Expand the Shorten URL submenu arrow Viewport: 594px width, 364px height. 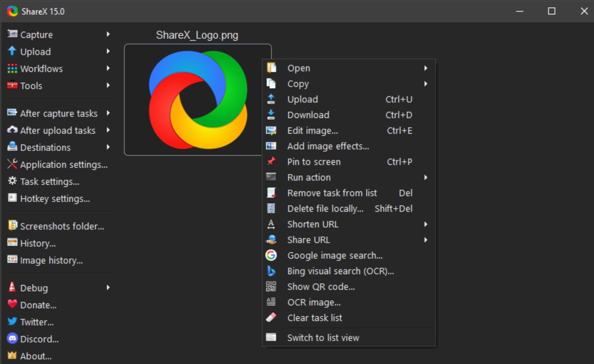pyautogui.click(x=426, y=224)
